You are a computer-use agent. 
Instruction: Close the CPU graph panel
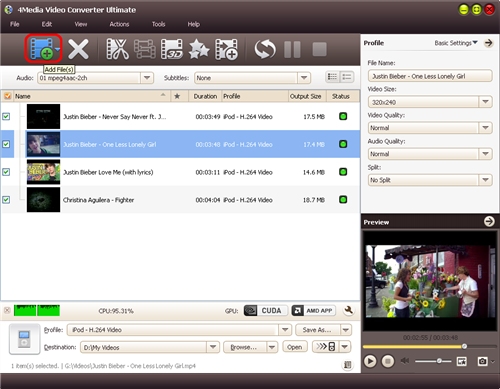7,310
